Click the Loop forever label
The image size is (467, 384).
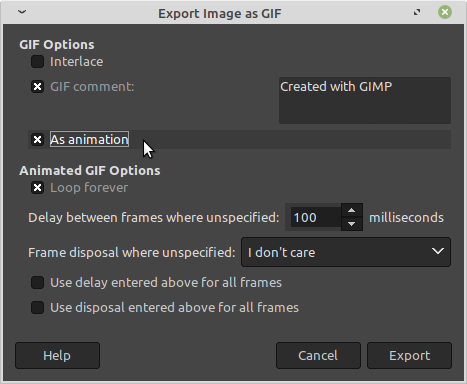coord(89,188)
